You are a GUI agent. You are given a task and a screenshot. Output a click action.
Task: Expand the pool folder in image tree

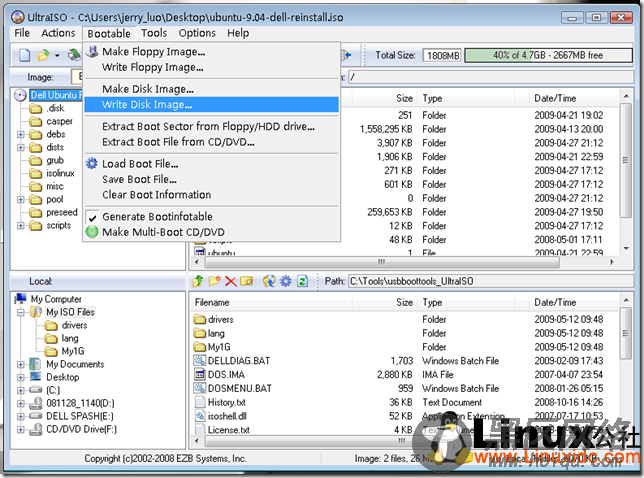pyautogui.click(x=21, y=200)
